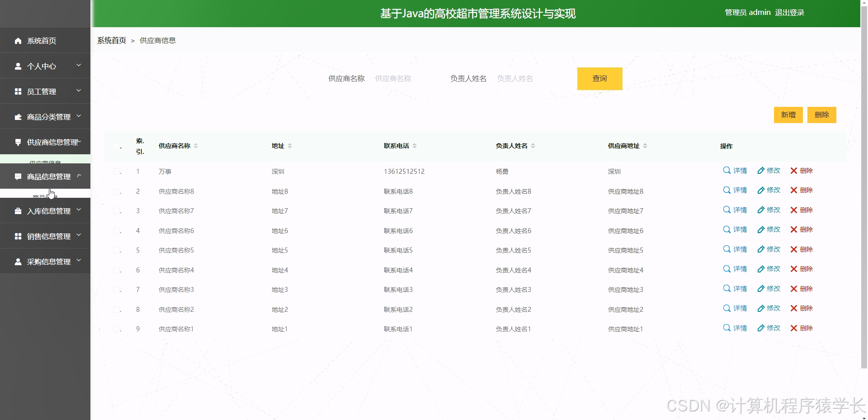The width and height of the screenshot is (868, 420).
Task: Check the checkbox for 供应商名称5
Action: point(116,250)
